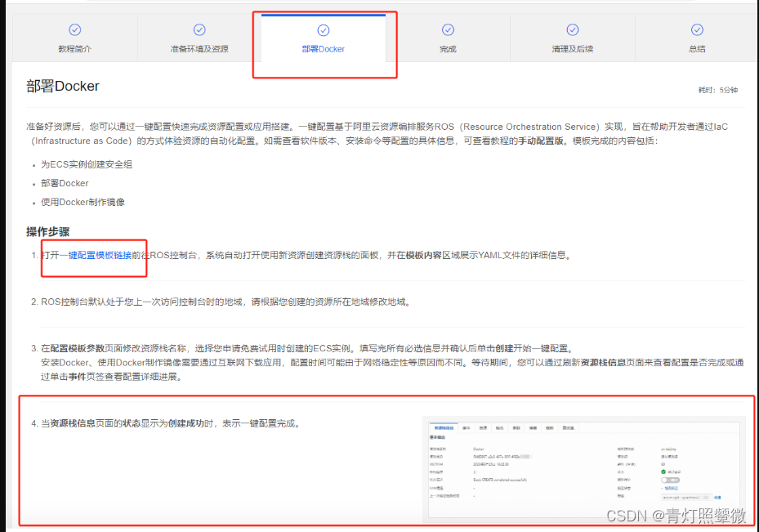Click bold 状态 in step 4

point(132,423)
